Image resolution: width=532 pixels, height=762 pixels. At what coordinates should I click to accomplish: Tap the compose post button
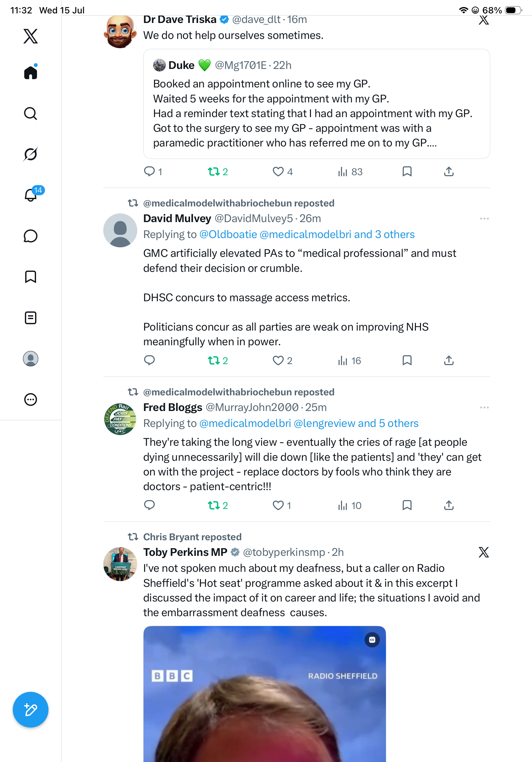[31, 710]
